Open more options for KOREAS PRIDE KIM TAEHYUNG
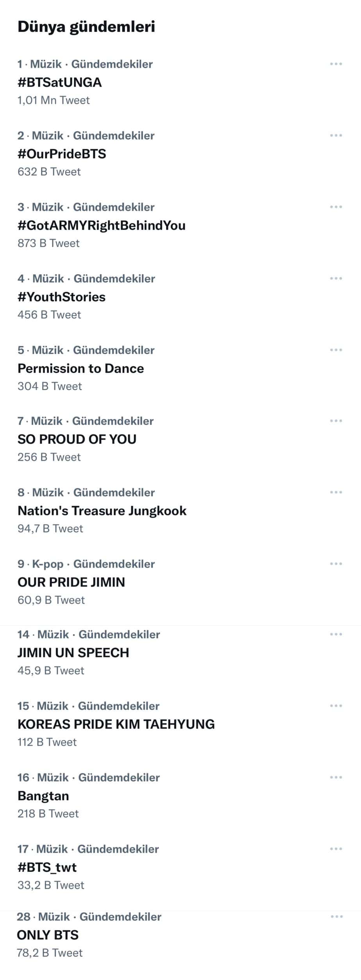Image resolution: width=361 pixels, height=980 pixels. coord(336,706)
